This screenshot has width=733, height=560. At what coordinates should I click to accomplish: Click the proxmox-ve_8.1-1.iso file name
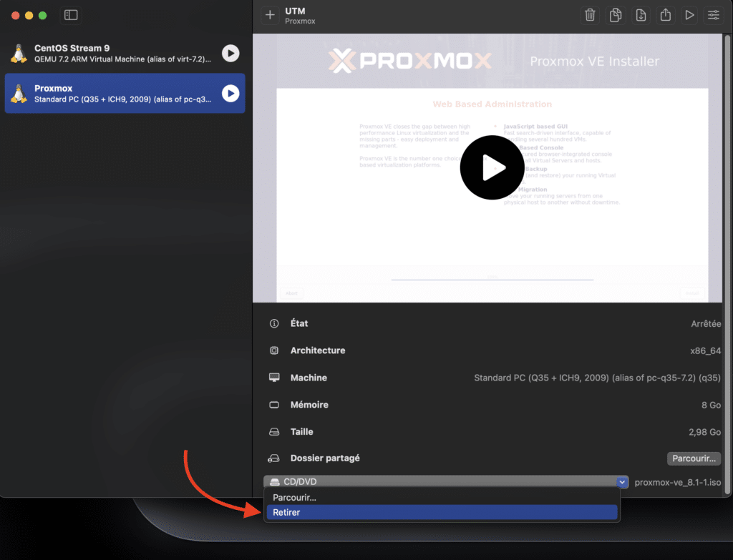coord(677,483)
